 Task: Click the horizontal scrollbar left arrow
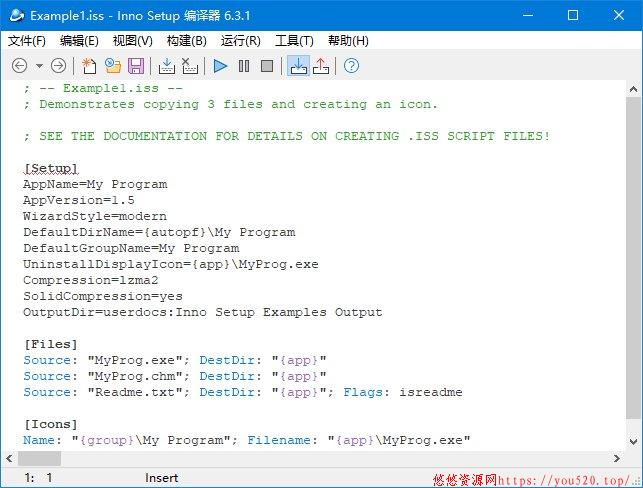pyautogui.click(x=9, y=458)
